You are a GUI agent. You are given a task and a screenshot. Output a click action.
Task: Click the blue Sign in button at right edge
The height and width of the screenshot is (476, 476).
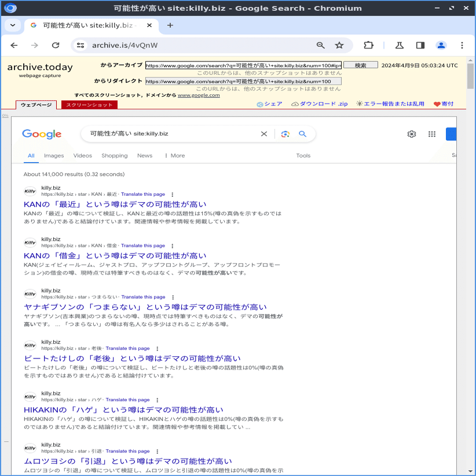click(451, 134)
